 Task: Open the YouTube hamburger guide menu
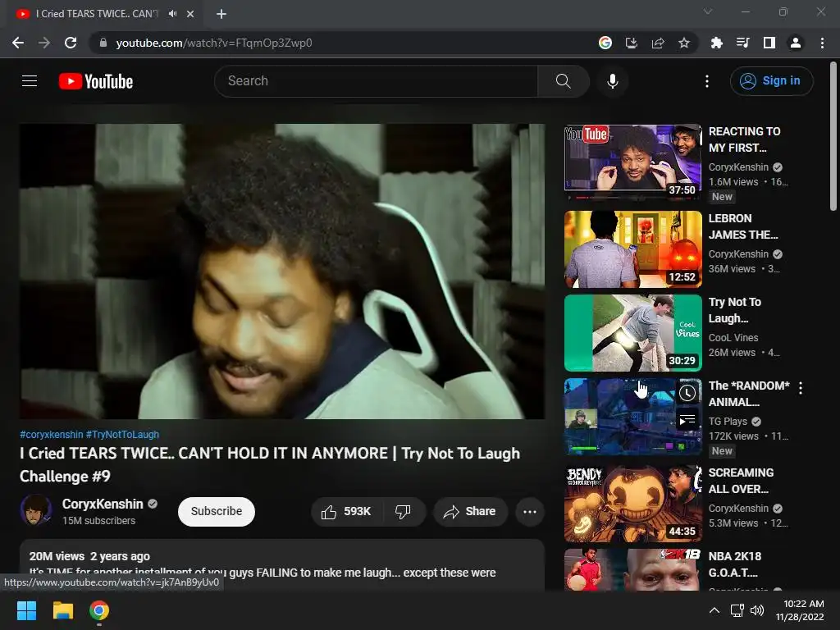[30, 81]
